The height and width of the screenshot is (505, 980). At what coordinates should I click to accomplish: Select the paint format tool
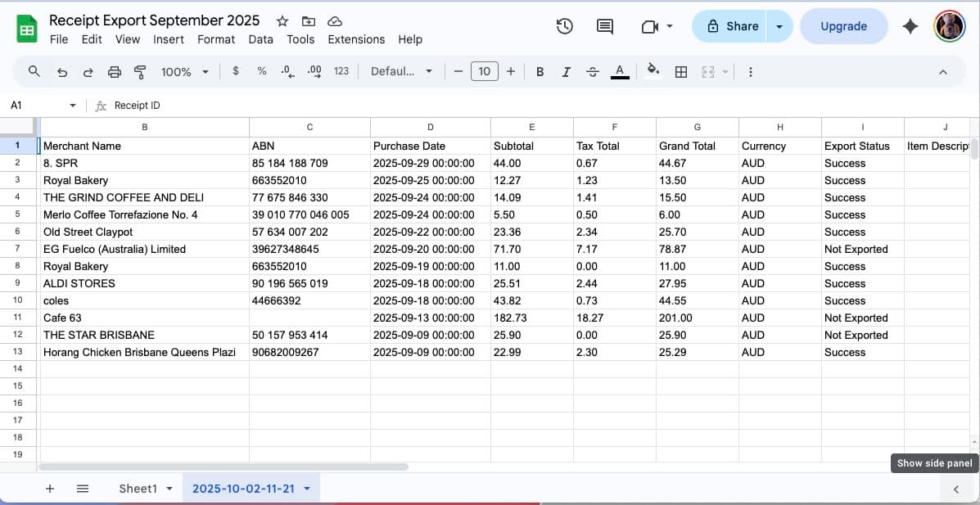139,71
